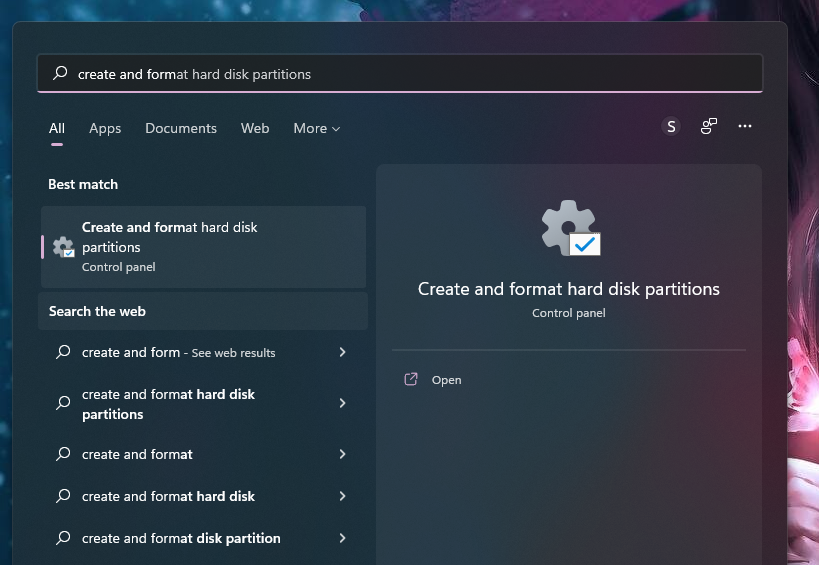Click into the search text field
This screenshot has width=819, height=565.
pyautogui.click(x=400, y=73)
